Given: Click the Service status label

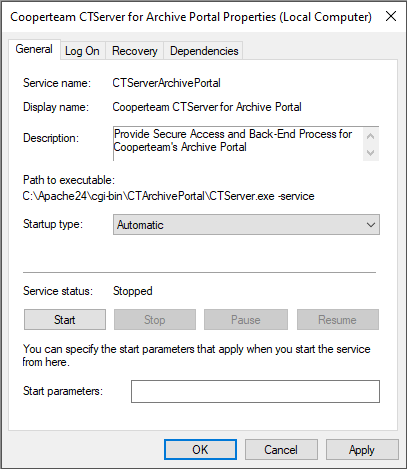Looking at the screenshot, I should pyautogui.click(x=58, y=291).
